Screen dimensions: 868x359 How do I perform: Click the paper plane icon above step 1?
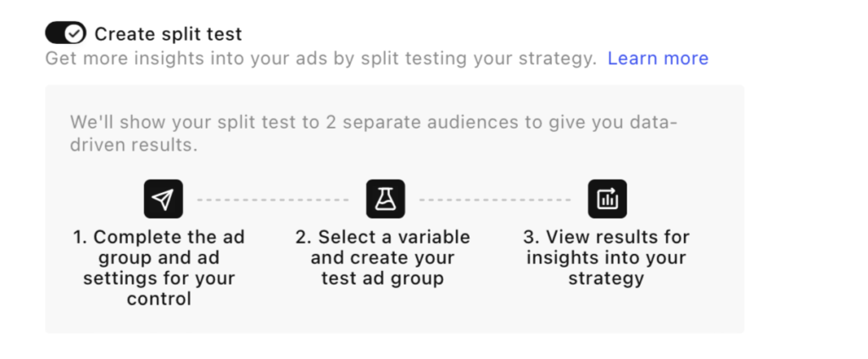pos(164,200)
